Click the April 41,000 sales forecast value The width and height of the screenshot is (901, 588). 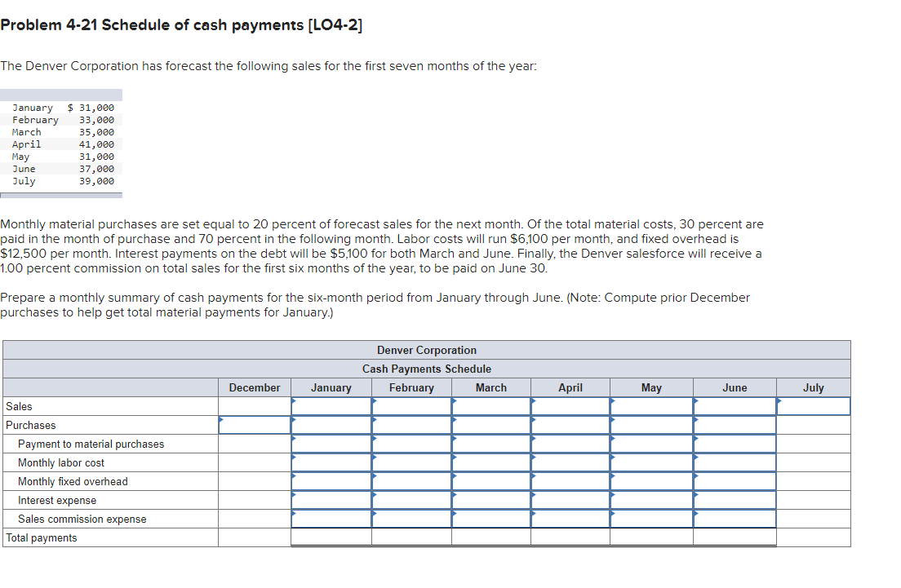tap(96, 144)
